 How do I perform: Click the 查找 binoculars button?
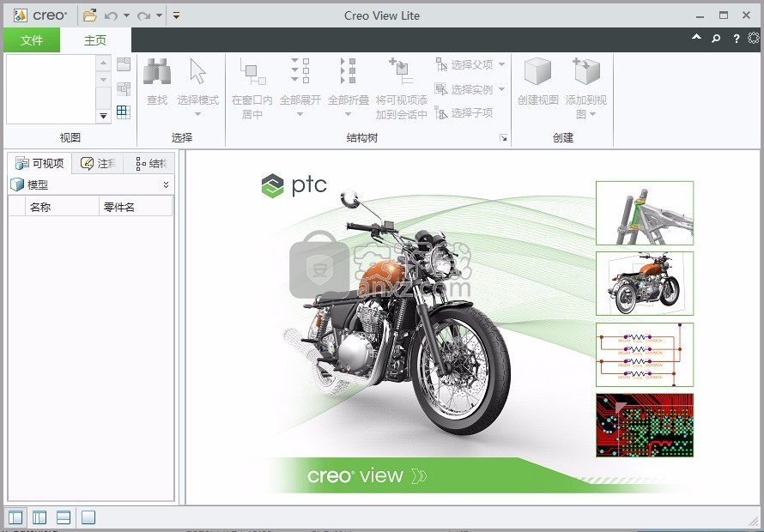(157, 72)
